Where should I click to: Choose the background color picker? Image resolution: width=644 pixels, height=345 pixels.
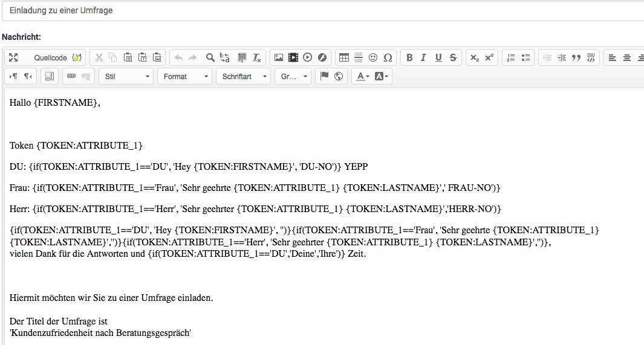click(382, 76)
